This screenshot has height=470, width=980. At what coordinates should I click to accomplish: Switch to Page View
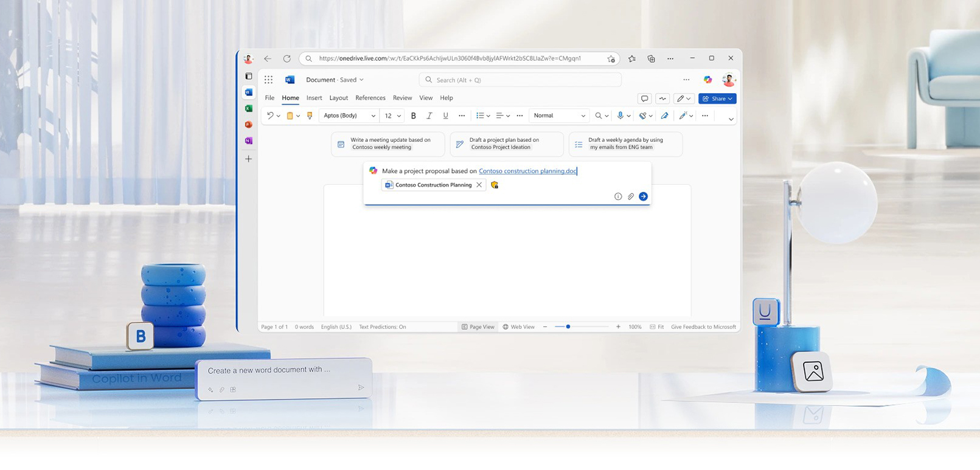coord(478,327)
